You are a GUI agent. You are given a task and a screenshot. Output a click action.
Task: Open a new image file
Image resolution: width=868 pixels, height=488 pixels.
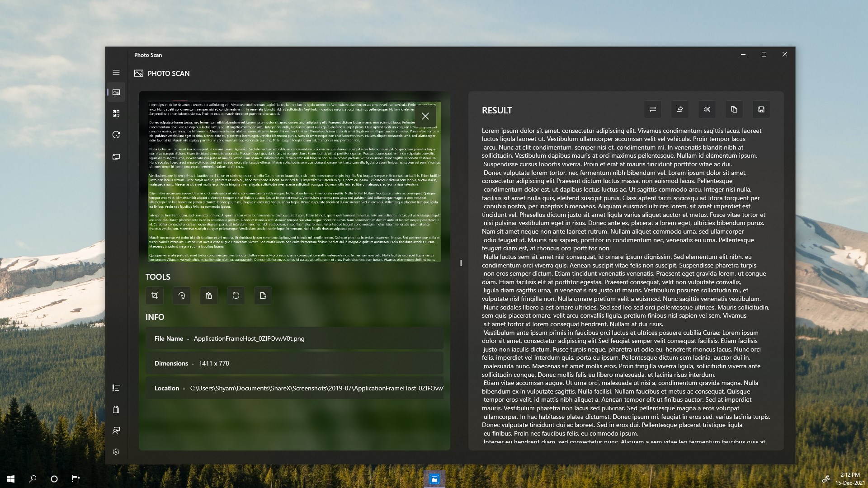click(x=263, y=296)
